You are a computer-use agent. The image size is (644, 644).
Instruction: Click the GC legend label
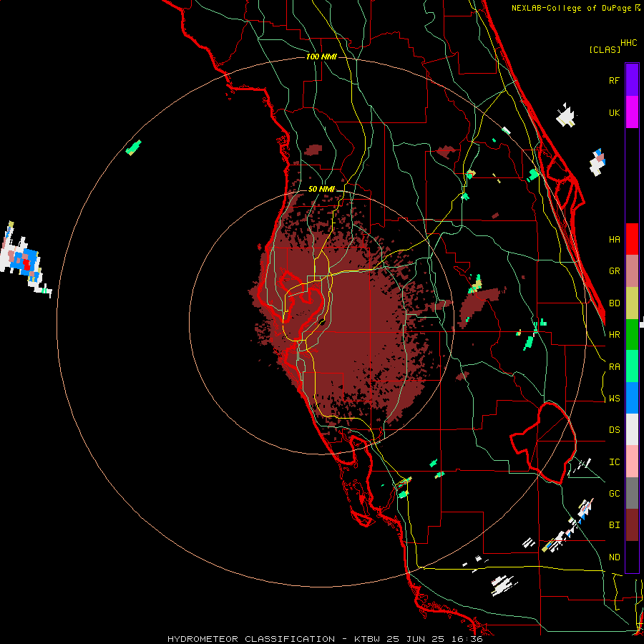coord(614,494)
